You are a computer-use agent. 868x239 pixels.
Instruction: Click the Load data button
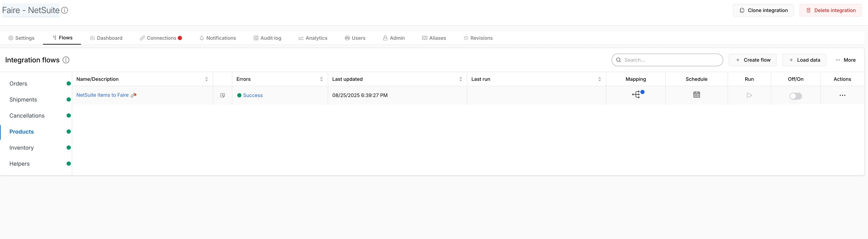point(804,60)
